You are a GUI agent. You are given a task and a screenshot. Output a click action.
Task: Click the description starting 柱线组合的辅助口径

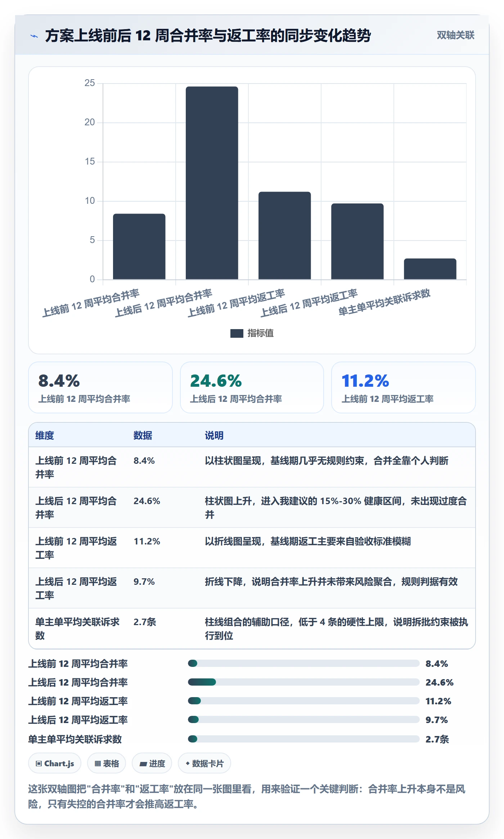tap(336, 629)
